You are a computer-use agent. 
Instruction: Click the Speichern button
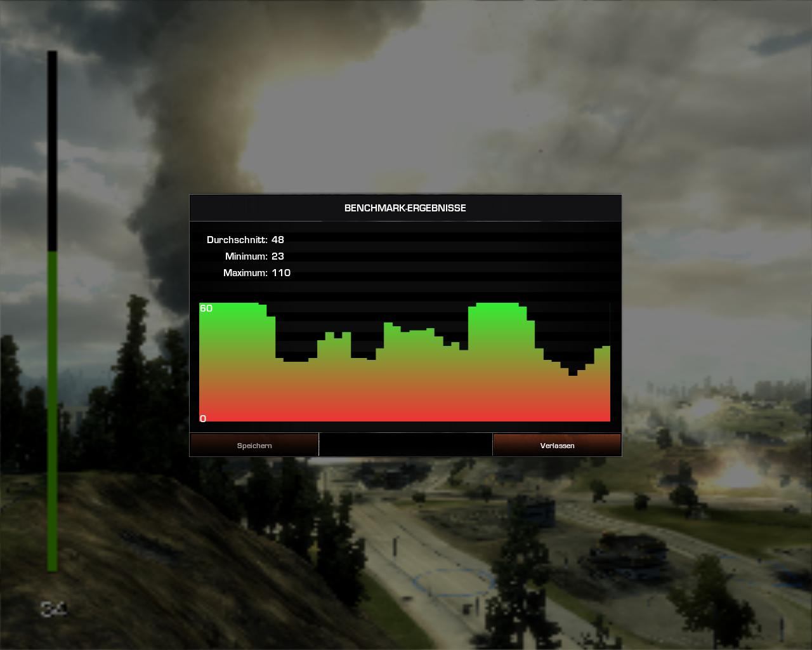pos(254,445)
